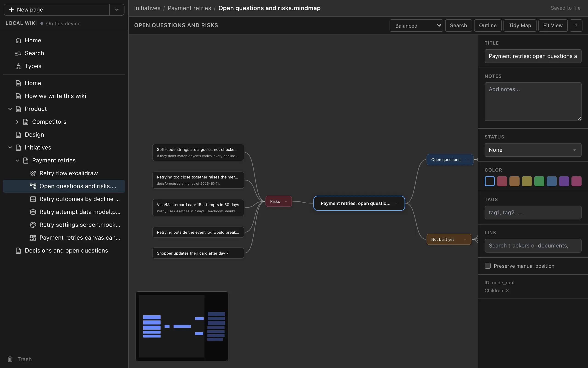Select the purple color swatch
The width and height of the screenshot is (588, 368).
(x=564, y=181)
